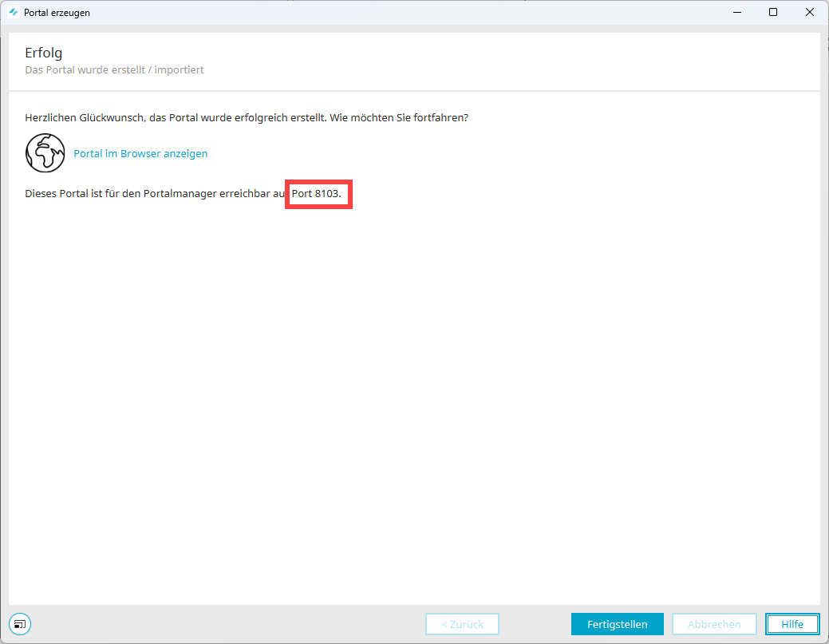Maximize the Portal erzeugen dialog

click(x=773, y=13)
